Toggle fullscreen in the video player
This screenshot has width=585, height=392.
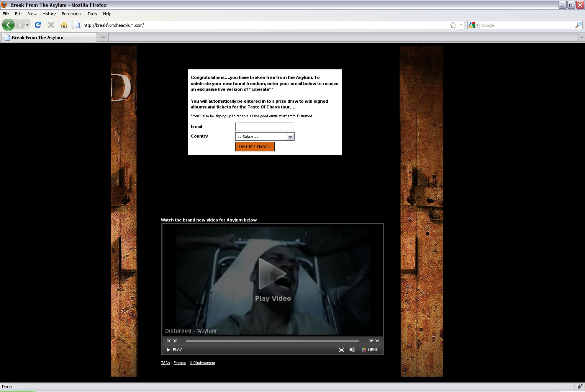tap(341, 350)
